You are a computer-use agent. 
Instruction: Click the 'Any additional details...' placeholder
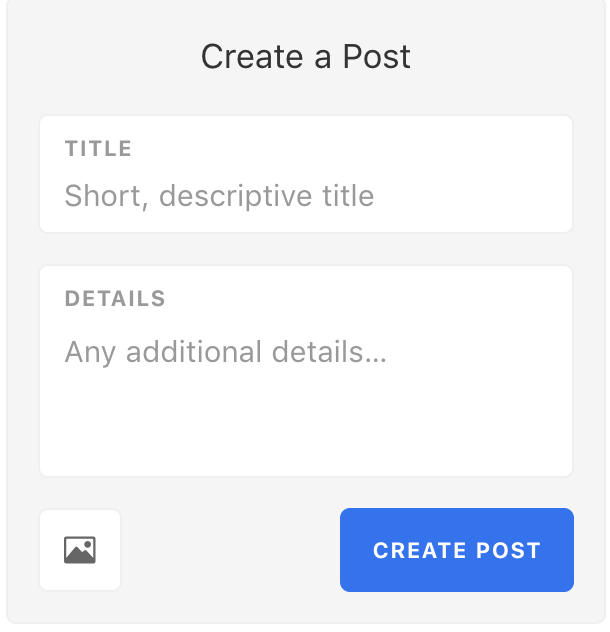click(226, 352)
